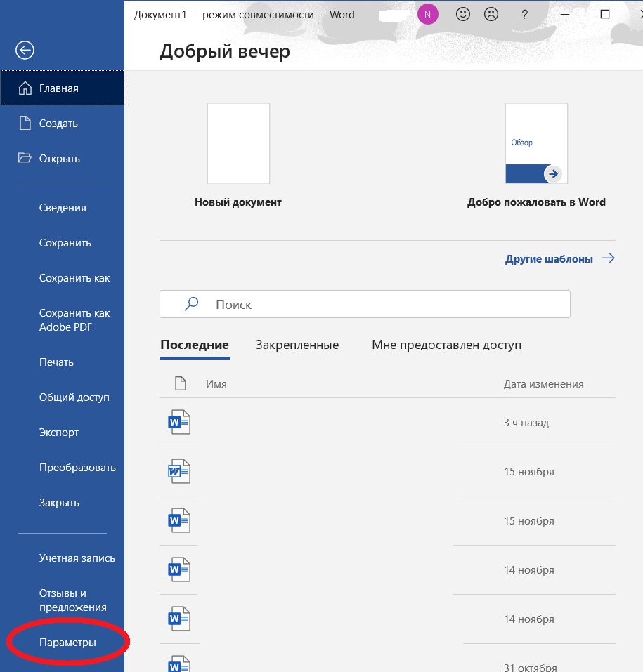Click the happy smiley feedback icon
The image size is (643, 672).
point(463,14)
